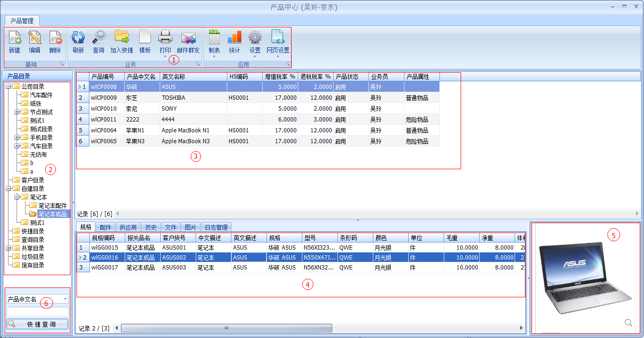This screenshot has width=644, height=338.
Task: Select product row wlCP0009
Action: (x=258, y=98)
